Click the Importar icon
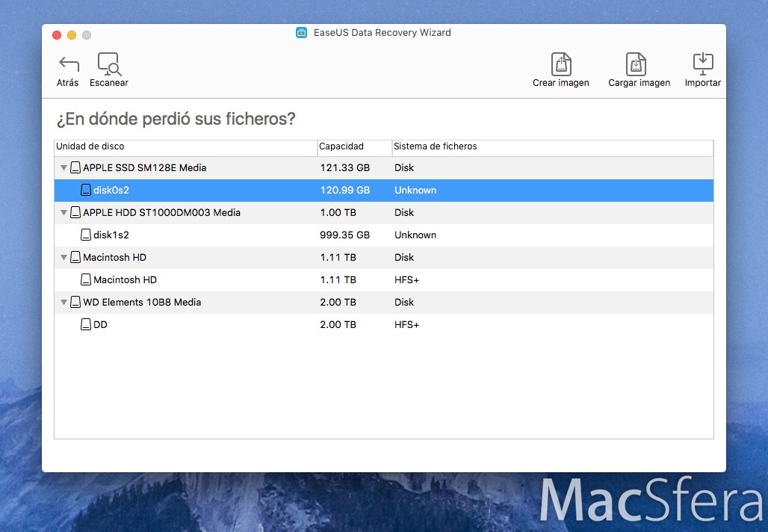This screenshot has height=532, width=768. (703, 64)
